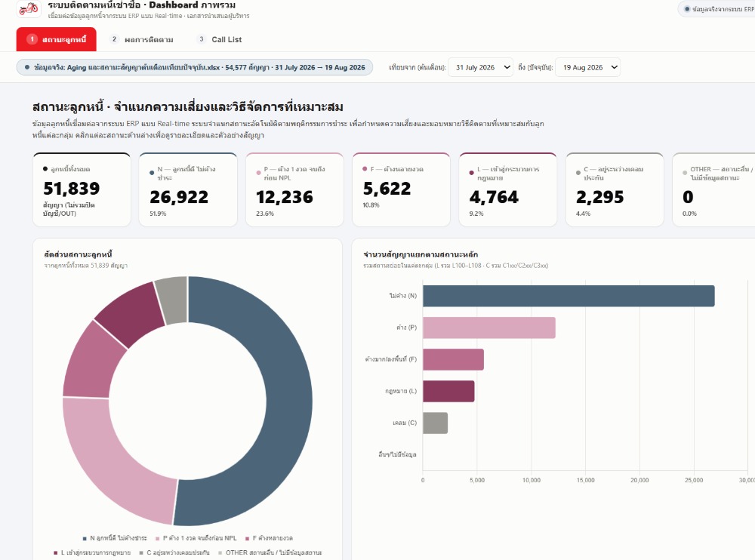The width and height of the screenshot is (755, 560).
Task: Toggle the C อยู่ระหว่างเคลมประกัน legend entry
Action: (174, 552)
